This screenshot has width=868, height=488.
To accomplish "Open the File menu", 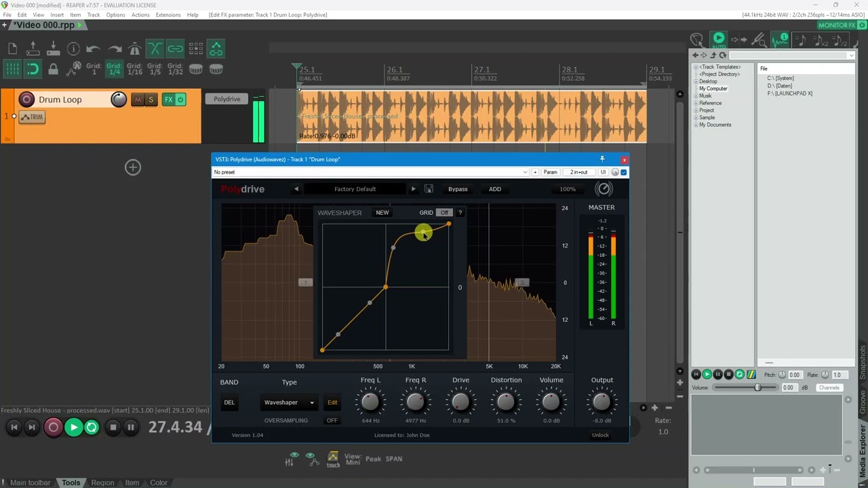I will tap(7, 14).
